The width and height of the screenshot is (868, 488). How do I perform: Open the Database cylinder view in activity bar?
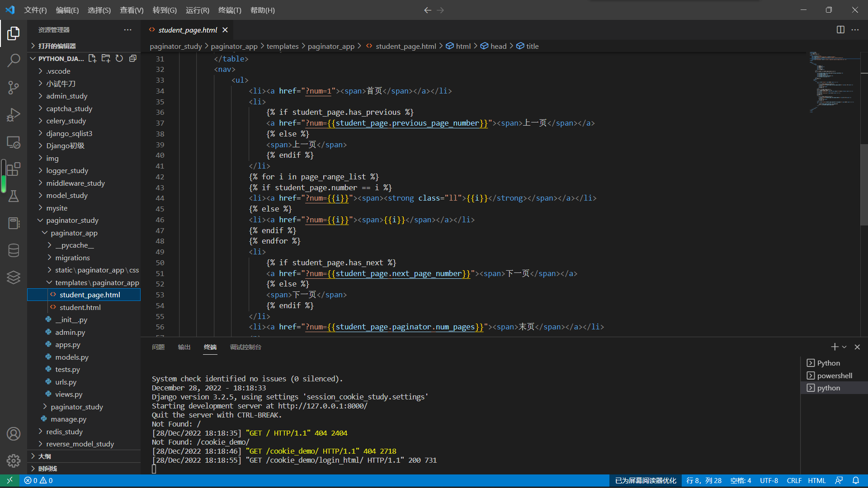[14, 250]
